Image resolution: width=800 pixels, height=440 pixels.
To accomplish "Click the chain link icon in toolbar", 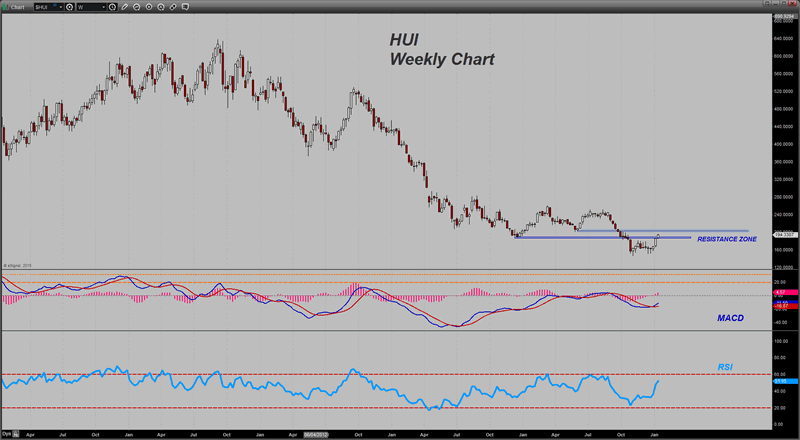I will click(173, 7).
